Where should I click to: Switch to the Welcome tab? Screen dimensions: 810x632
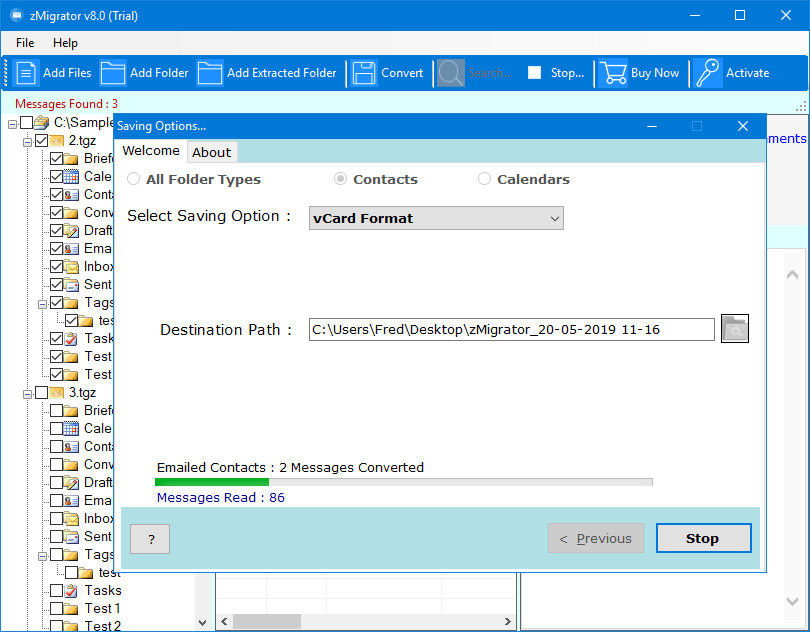151,151
